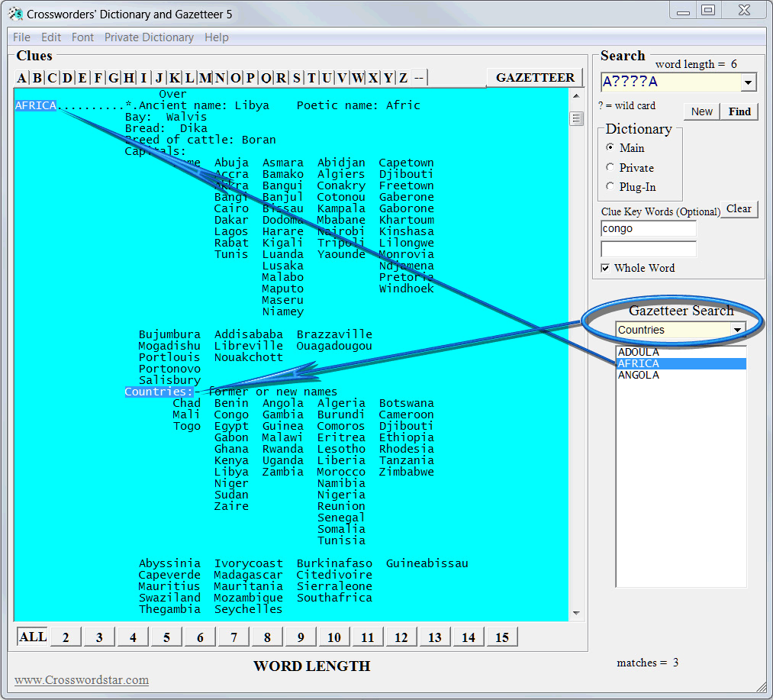Open the search pattern dropdown arrow
This screenshot has height=700, width=773.
tap(748, 82)
